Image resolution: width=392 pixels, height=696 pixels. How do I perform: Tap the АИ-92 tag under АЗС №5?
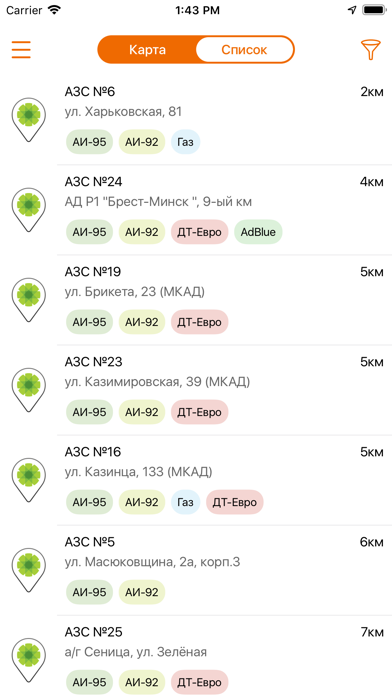pos(142,592)
